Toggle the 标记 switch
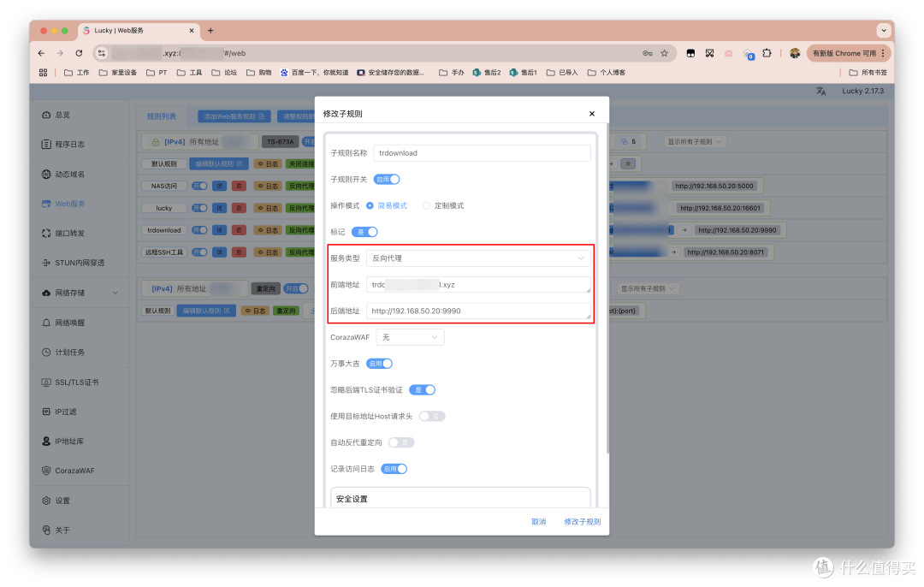Screen dimensions: 924x587 [x=364, y=232]
